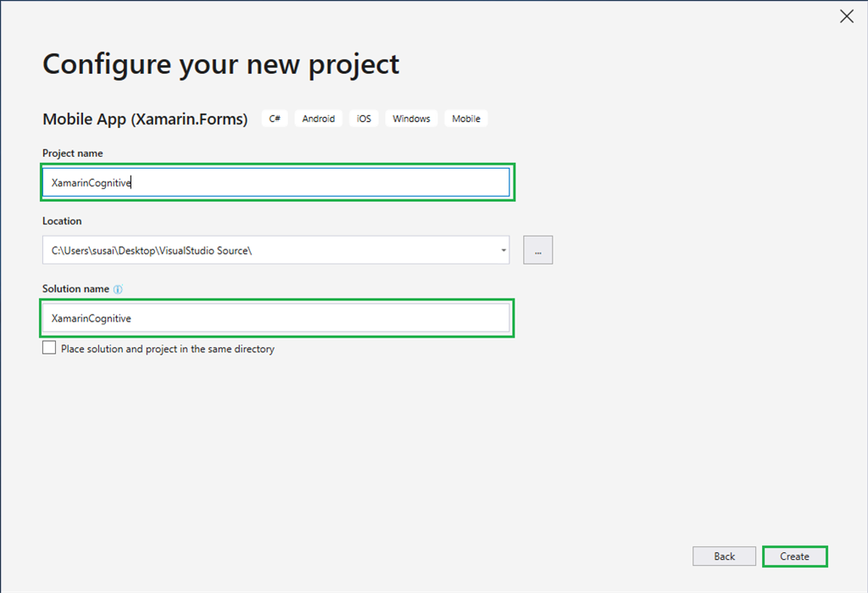Click the Back button

[724, 556]
